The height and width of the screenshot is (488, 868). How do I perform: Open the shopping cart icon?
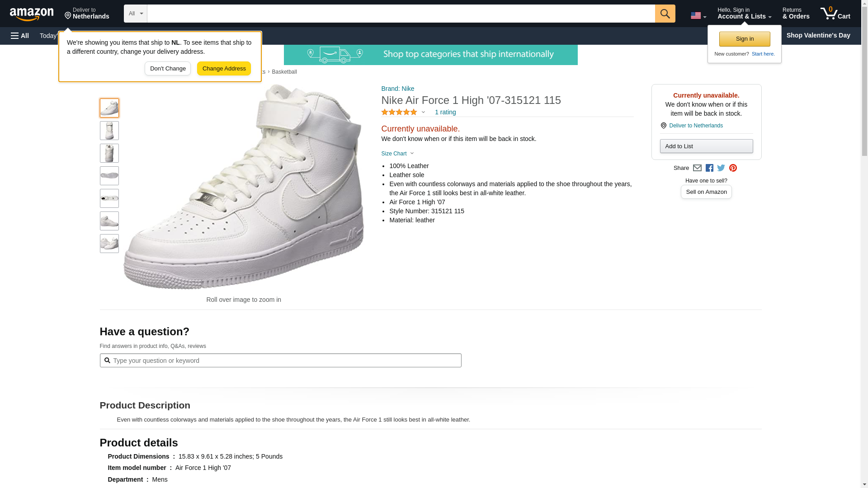click(x=835, y=14)
